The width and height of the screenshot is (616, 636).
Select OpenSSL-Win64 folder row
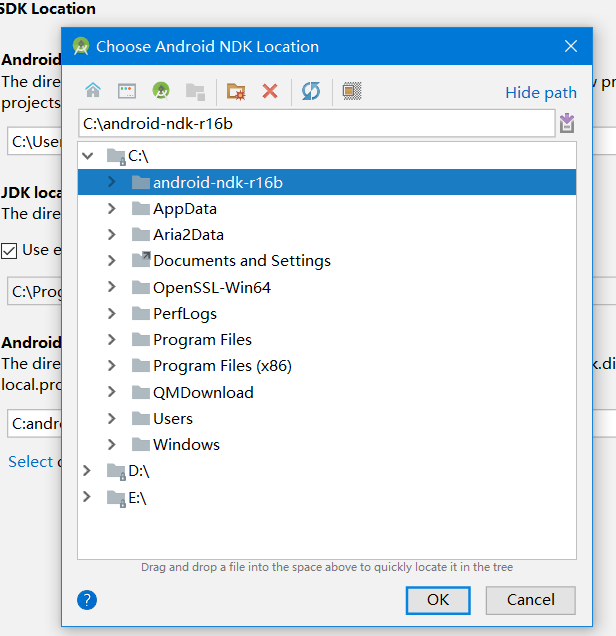click(x=327, y=287)
